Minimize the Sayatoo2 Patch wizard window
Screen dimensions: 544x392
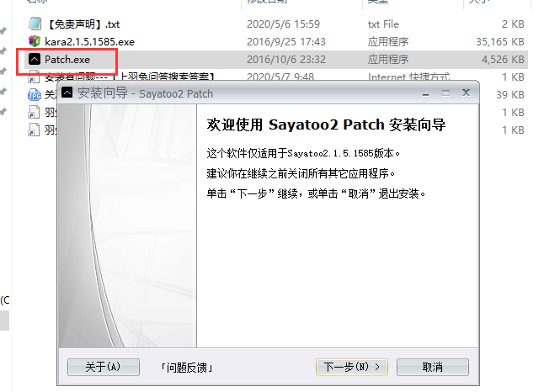[x=426, y=93]
